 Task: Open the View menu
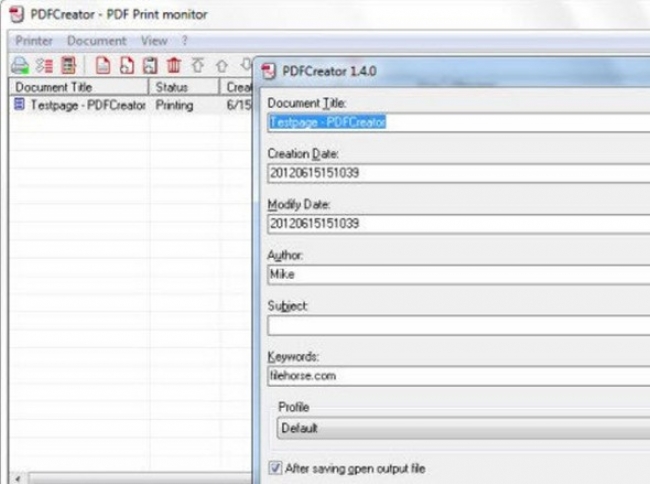click(154, 41)
